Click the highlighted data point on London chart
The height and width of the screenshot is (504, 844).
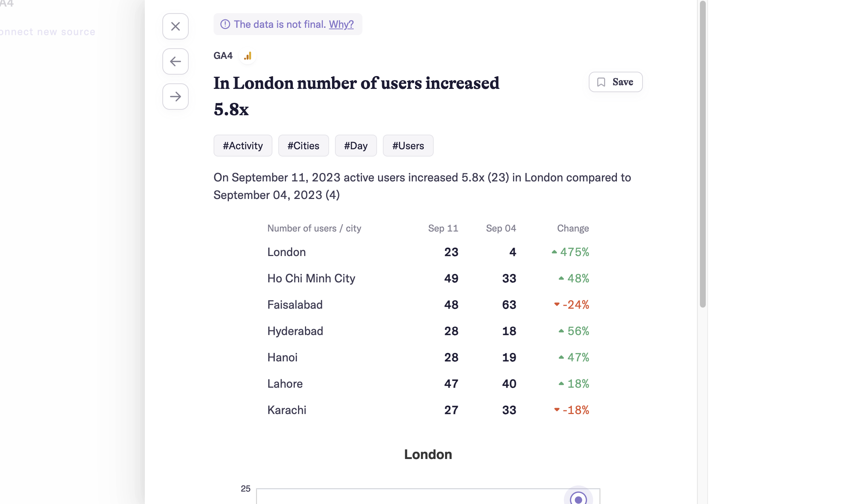click(x=579, y=499)
